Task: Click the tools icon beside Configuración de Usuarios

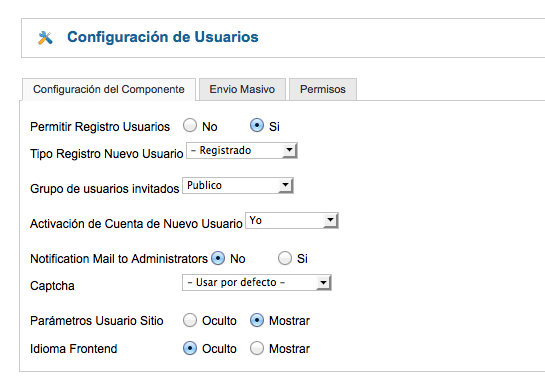Action: point(45,38)
